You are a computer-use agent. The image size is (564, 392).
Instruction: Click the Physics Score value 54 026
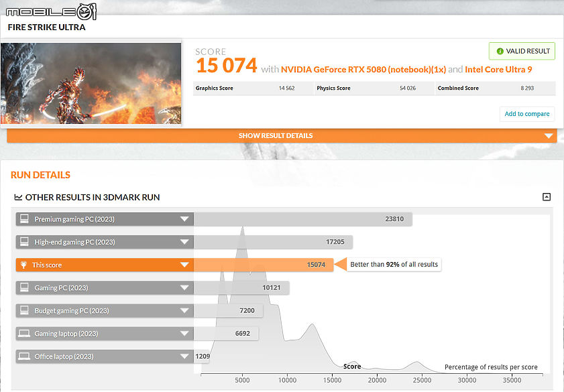[408, 88]
